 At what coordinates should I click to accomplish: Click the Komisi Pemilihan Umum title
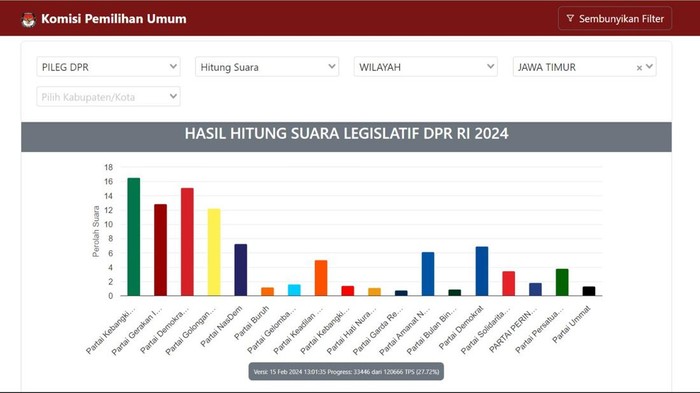(x=114, y=19)
